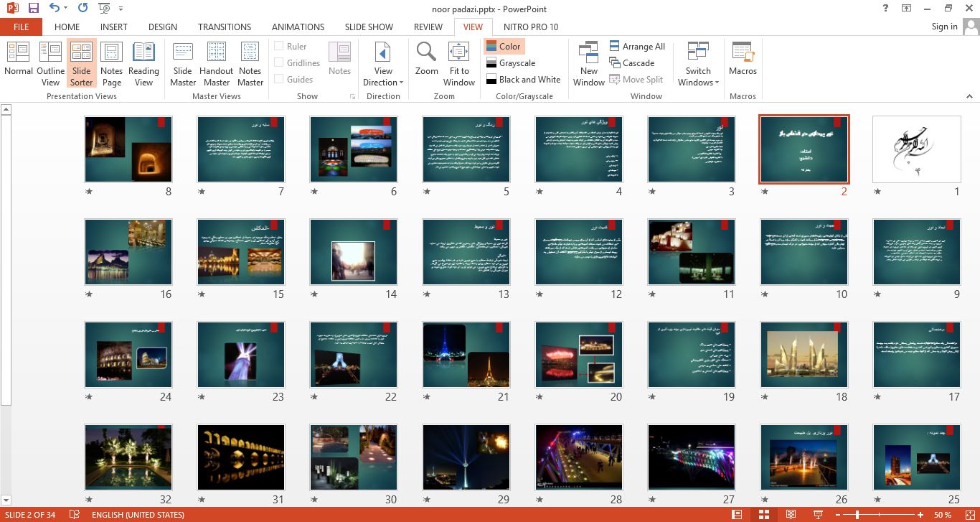Image resolution: width=980 pixels, height=522 pixels.
Task: Click the Zoom magnifier button
Action: [x=426, y=60]
